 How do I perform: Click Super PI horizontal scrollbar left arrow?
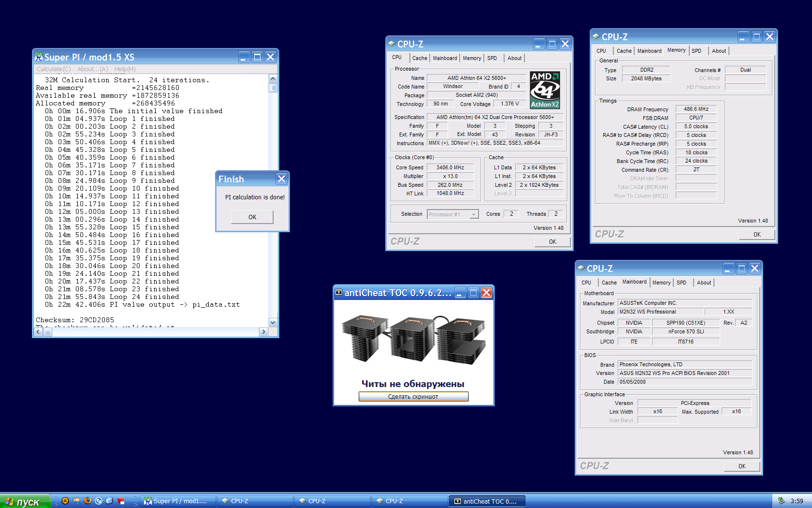pyautogui.click(x=39, y=332)
